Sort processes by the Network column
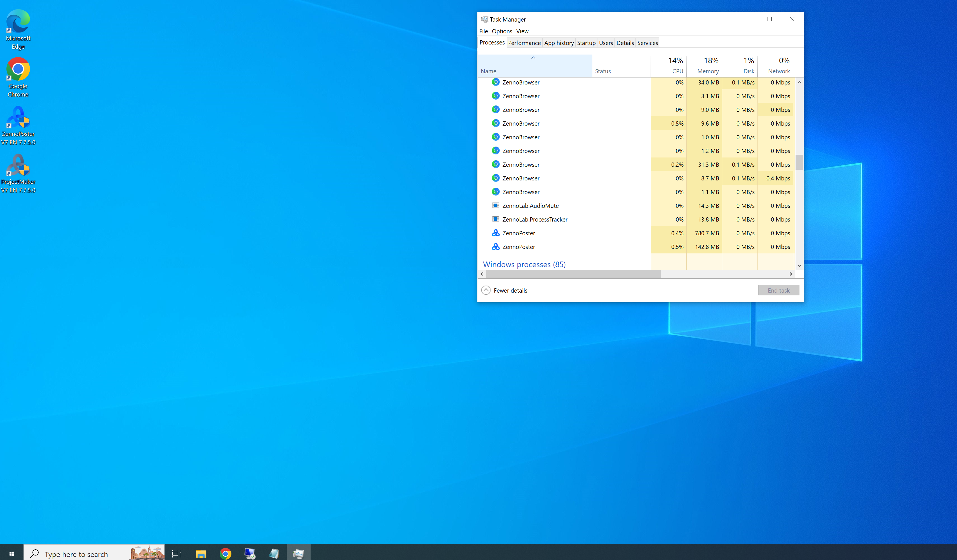This screenshot has width=957, height=560. click(775, 66)
